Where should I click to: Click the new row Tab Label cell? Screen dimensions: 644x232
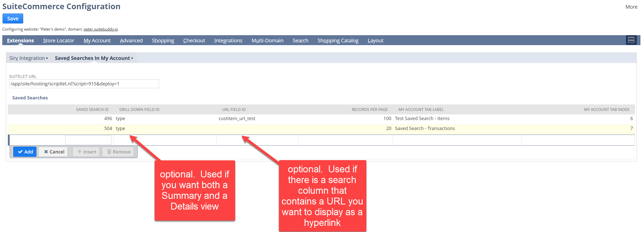[x=457, y=140]
